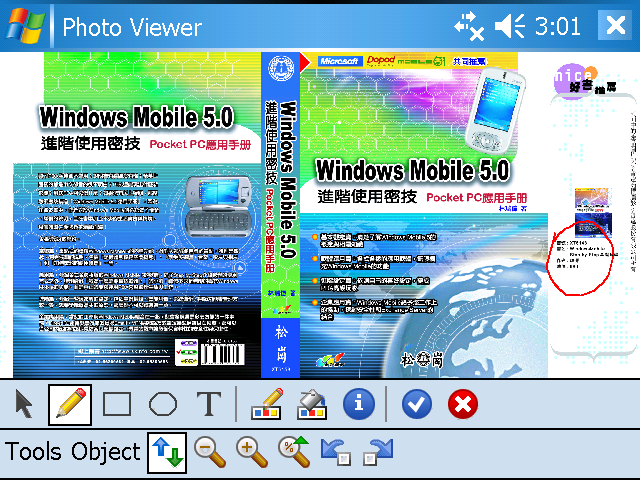640x480 pixels.
Task: Click the connectivity status arrows icon
Action: pyautogui.click(x=469, y=26)
